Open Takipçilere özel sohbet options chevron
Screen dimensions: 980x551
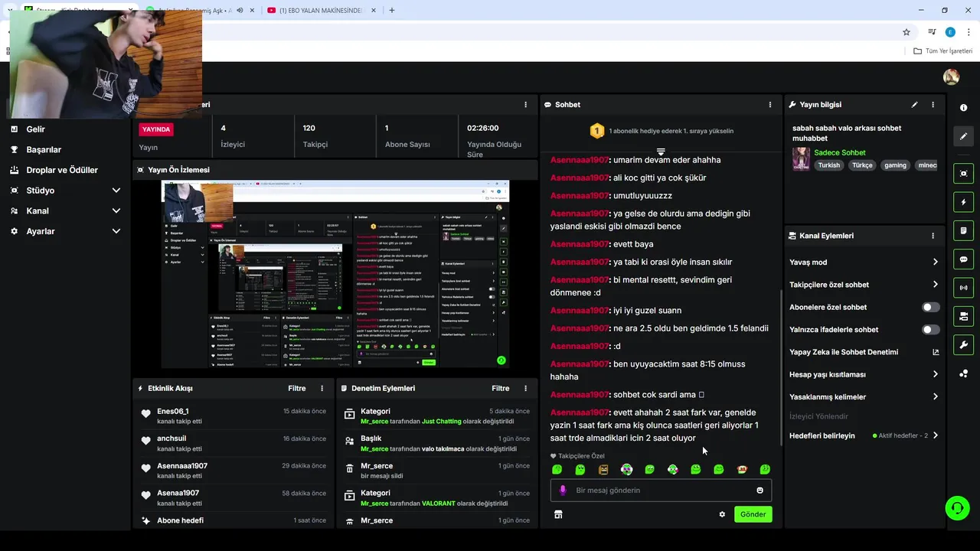coord(936,285)
